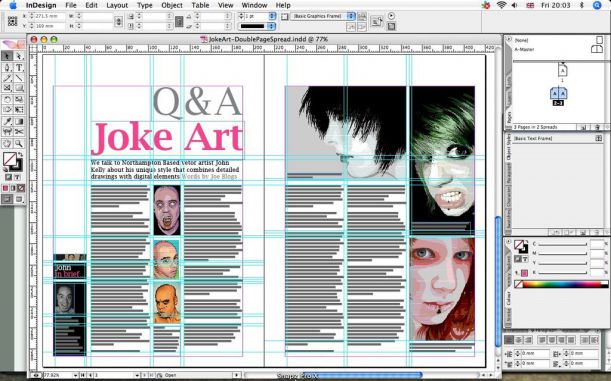Screen dimensions: 611x381
Task: Pick the Eyedropper tool
Action: [7, 121]
